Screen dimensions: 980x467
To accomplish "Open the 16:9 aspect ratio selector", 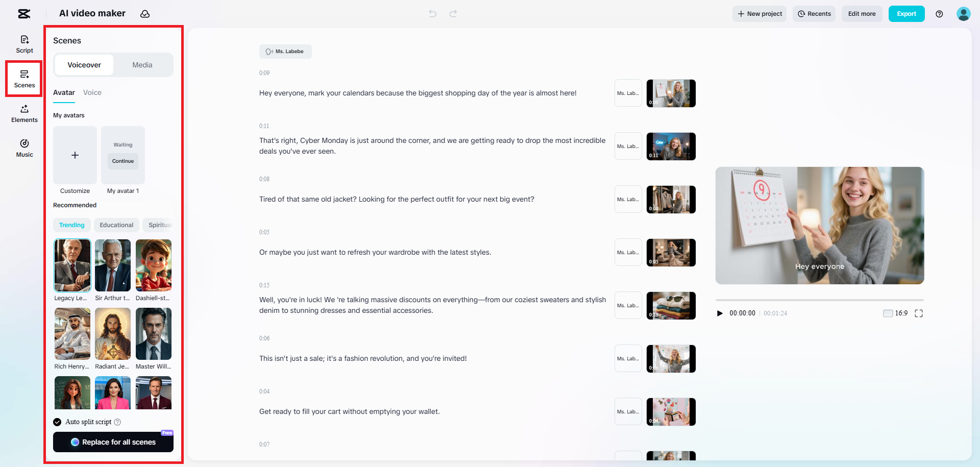I will tap(895, 313).
